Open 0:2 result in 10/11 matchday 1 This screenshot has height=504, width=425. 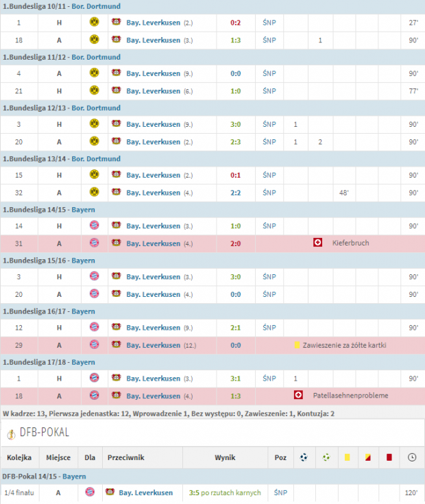point(236,23)
